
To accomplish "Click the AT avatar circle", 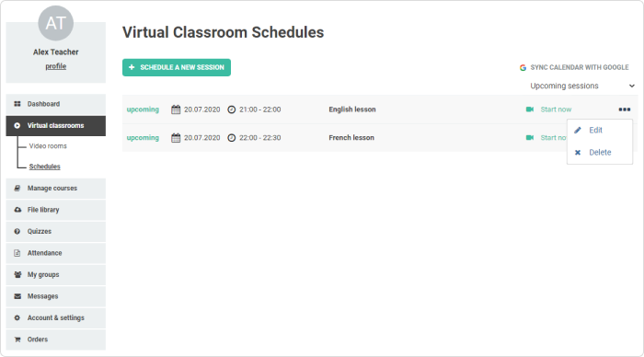I will point(56,23).
